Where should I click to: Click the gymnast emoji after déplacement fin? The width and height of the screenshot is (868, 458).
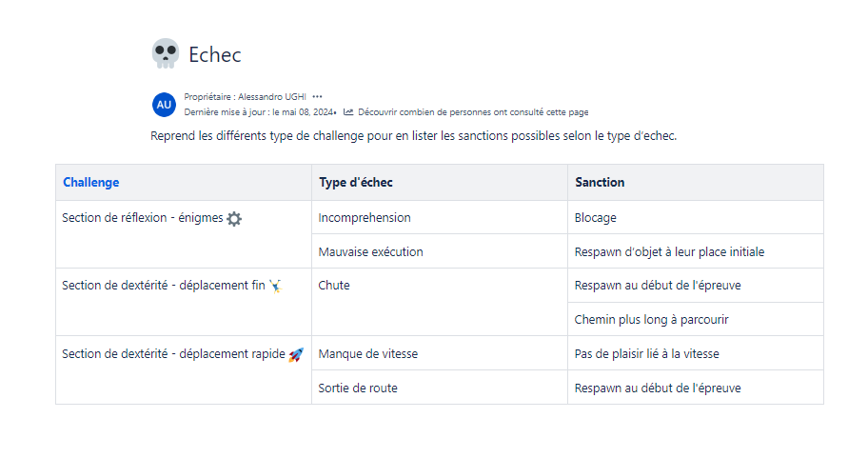coord(275,285)
